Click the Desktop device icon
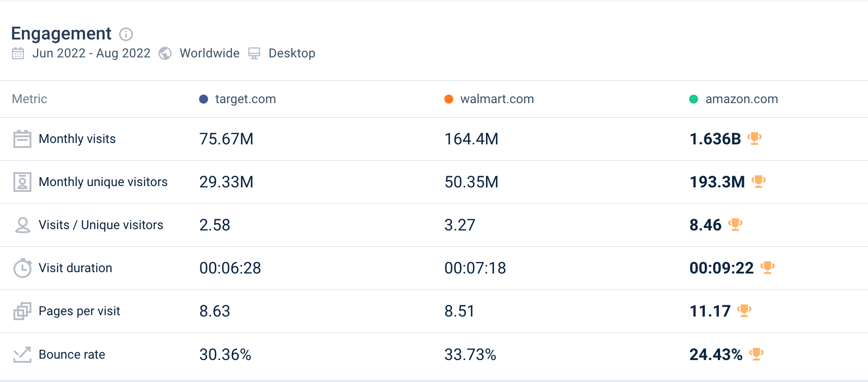This screenshot has height=382, width=868. point(255,53)
